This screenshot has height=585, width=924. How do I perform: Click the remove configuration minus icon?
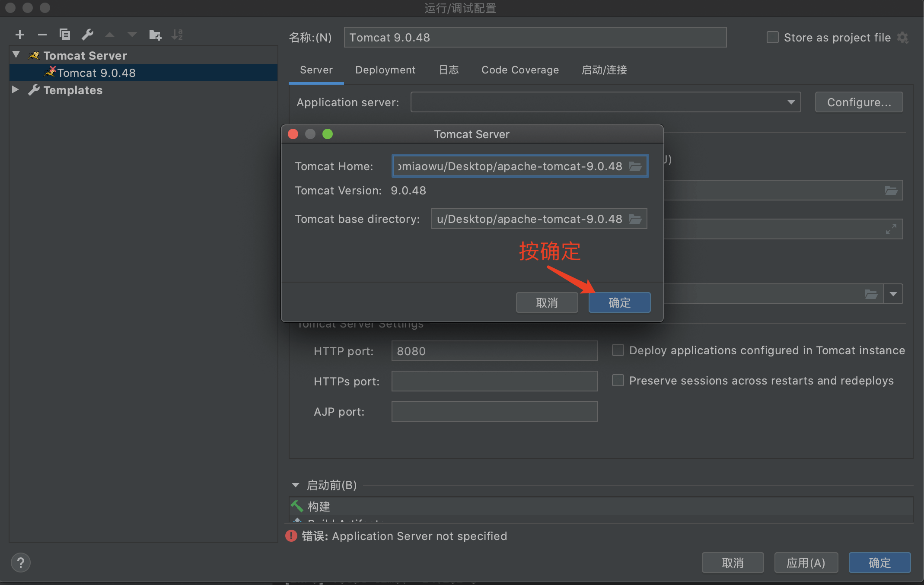42,35
